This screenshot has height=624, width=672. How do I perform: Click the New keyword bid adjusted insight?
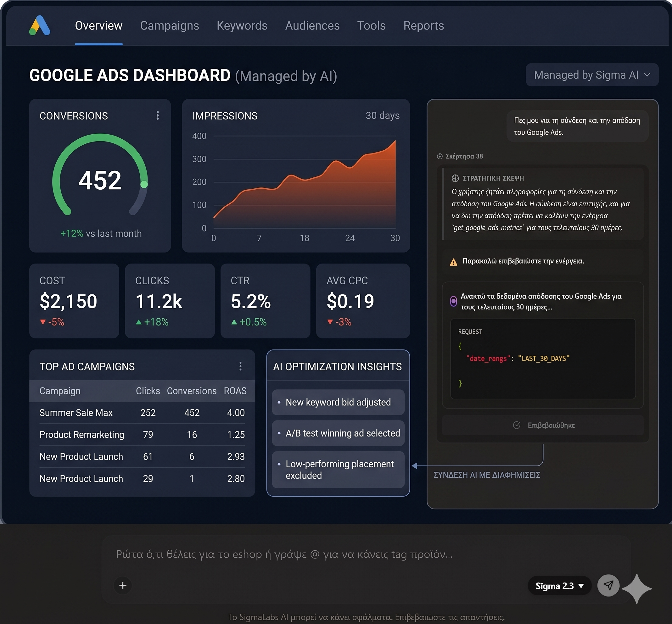(x=338, y=402)
